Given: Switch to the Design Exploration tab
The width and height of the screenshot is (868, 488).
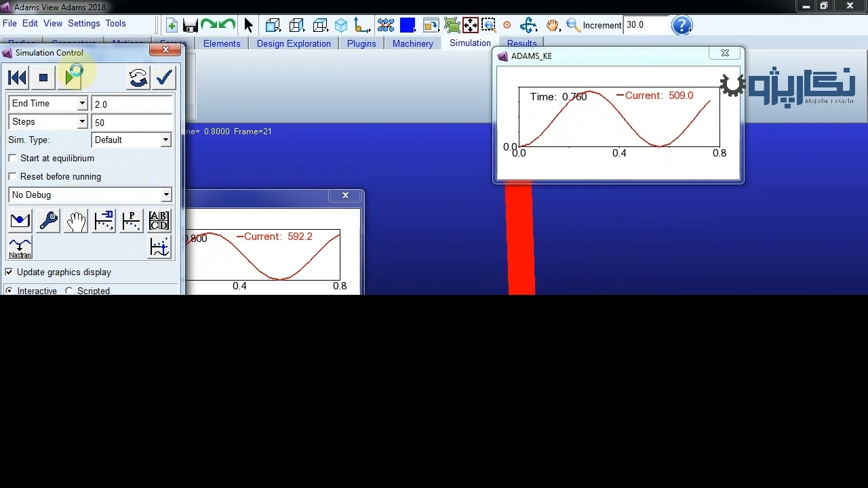Looking at the screenshot, I should (294, 43).
